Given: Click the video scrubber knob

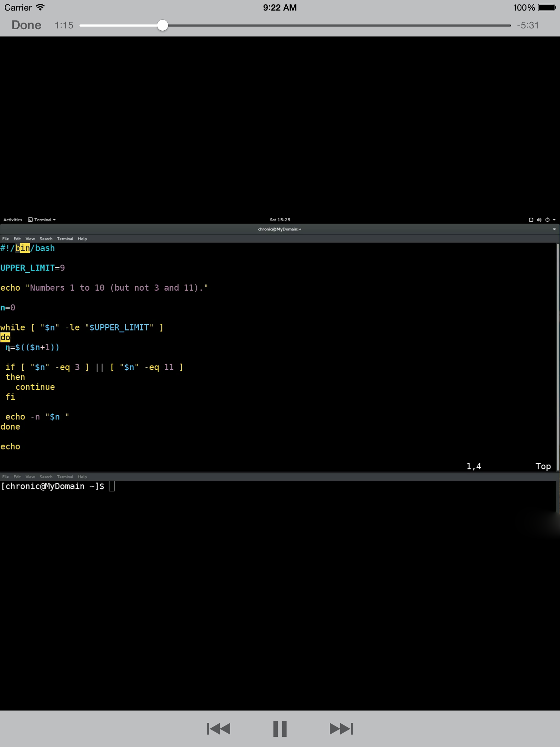Looking at the screenshot, I should (162, 25).
